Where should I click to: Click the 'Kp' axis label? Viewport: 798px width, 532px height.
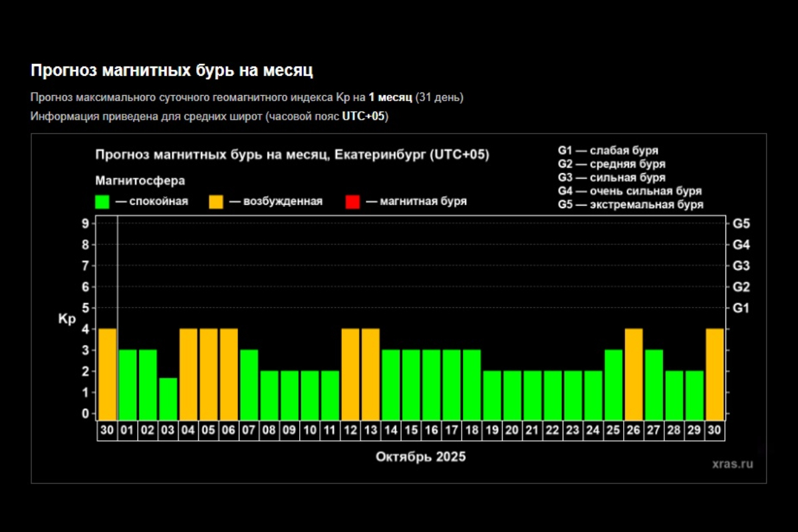pos(66,319)
